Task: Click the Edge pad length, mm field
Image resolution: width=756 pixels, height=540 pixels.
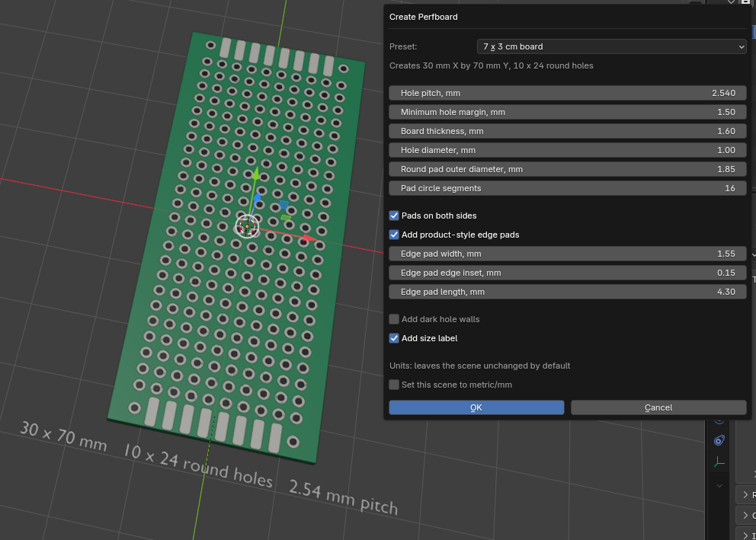Action: pyautogui.click(x=568, y=292)
